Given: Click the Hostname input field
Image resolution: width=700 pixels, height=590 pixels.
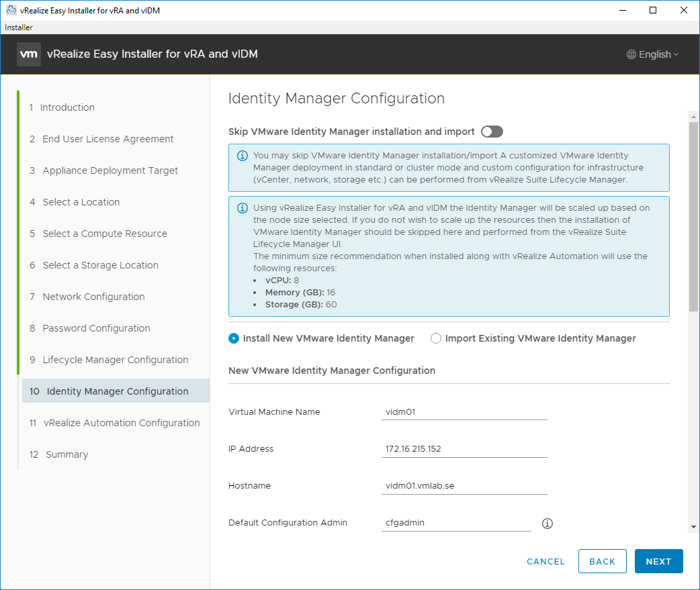Looking at the screenshot, I should pyautogui.click(x=464, y=486).
